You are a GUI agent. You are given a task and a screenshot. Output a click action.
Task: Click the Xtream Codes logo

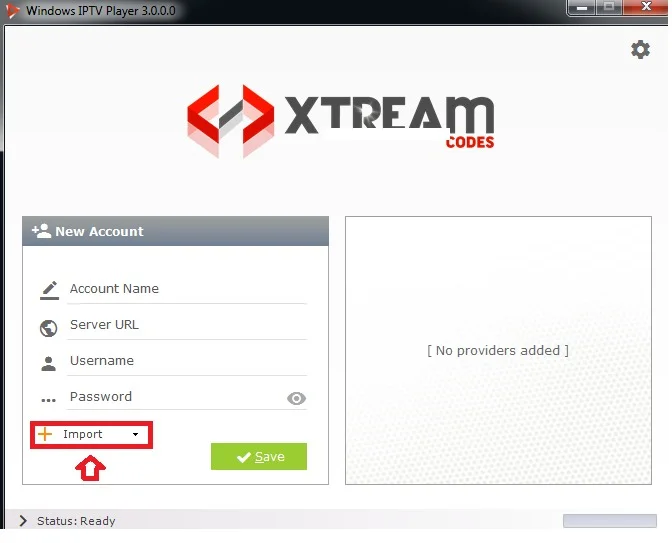[x=341, y=121]
